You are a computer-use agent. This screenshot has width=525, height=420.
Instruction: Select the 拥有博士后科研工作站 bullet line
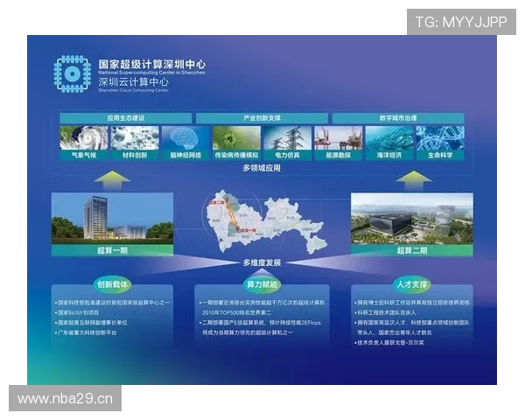pos(412,303)
